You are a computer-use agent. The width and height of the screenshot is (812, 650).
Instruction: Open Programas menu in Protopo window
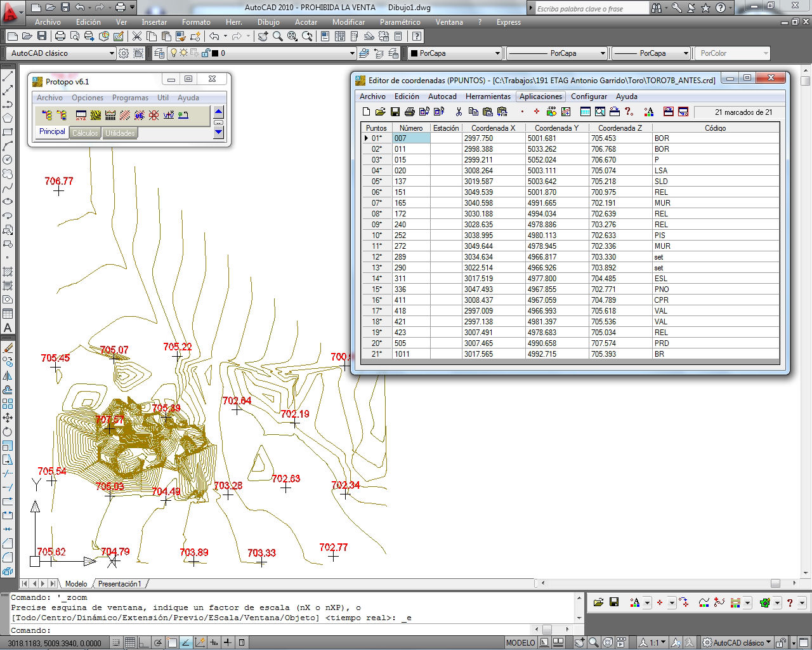pos(130,98)
